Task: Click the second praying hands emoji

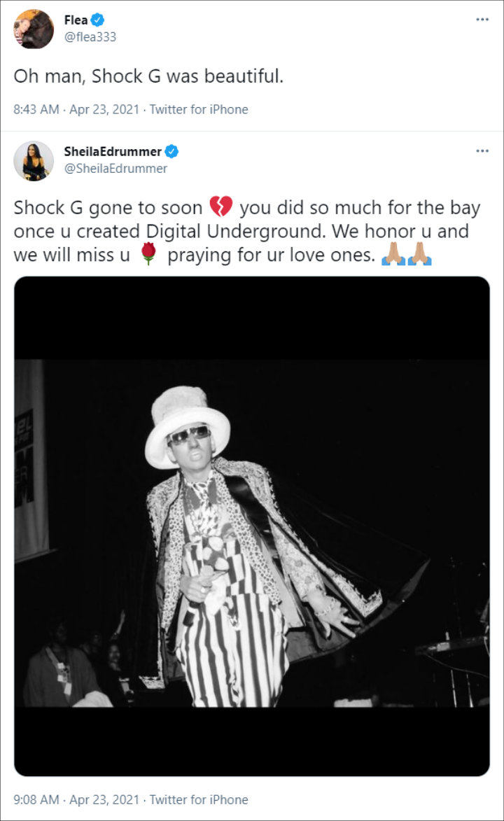Action: (x=420, y=254)
